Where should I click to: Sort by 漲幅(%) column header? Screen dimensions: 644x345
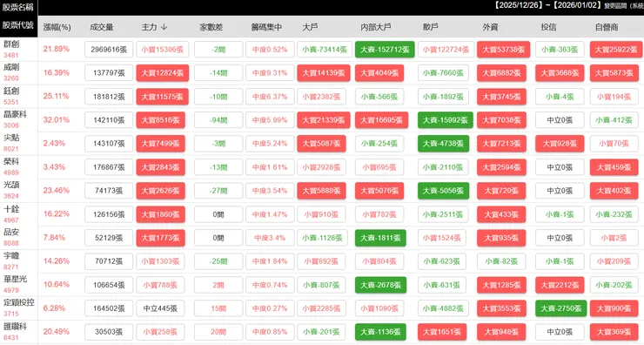[57, 27]
